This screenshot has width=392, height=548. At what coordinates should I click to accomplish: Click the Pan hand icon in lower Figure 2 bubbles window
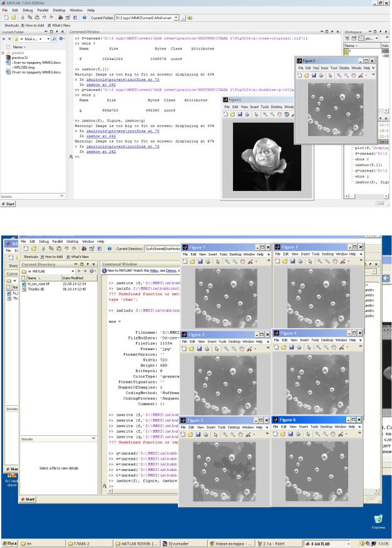tap(335, 261)
